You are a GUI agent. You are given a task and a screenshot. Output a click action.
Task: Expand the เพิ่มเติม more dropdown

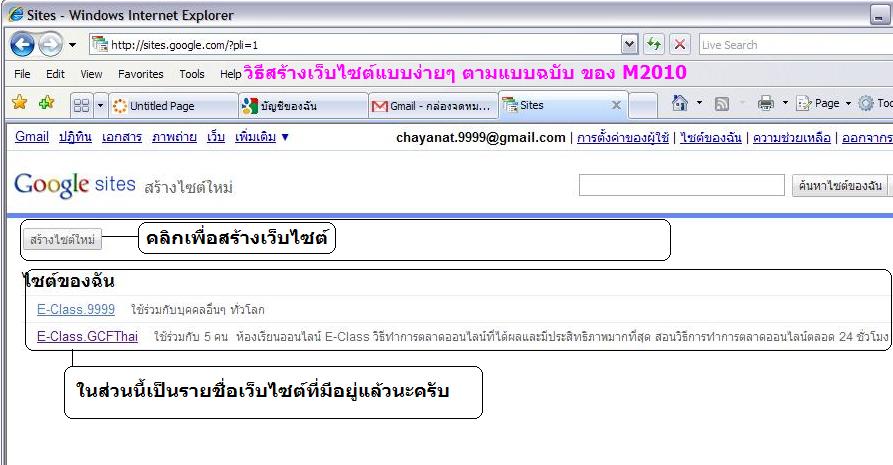pyautogui.click(x=262, y=137)
